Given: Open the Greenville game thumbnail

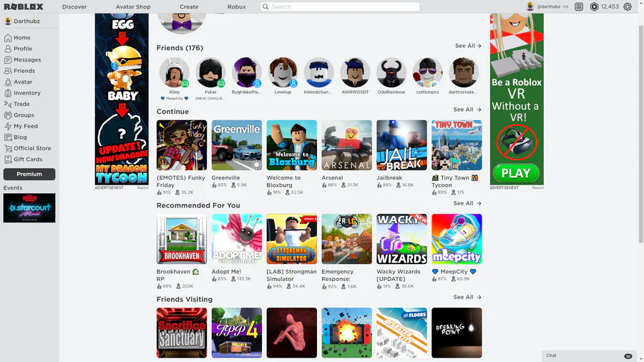Looking at the screenshot, I should (x=237, y=145).
